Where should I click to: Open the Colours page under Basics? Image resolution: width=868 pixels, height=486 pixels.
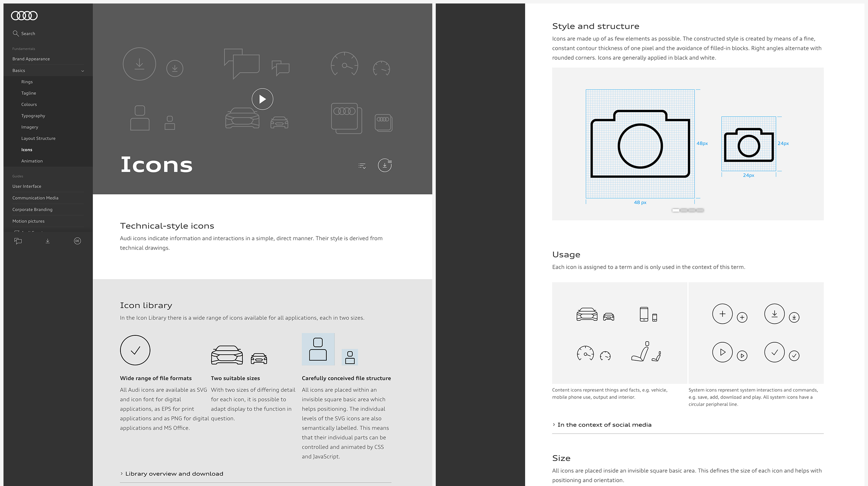pos(29,104)
